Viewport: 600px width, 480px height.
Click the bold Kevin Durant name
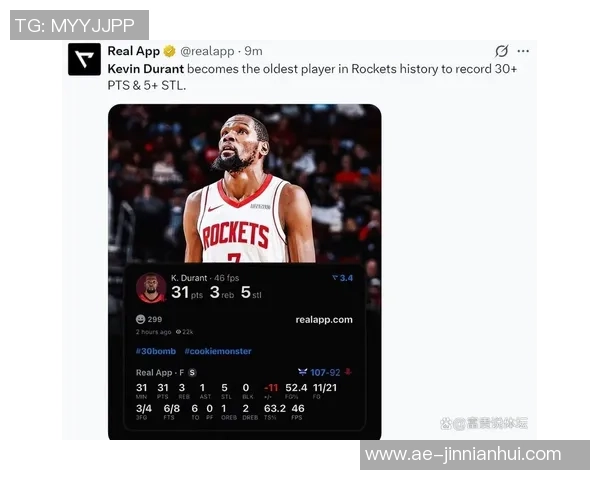146,69
